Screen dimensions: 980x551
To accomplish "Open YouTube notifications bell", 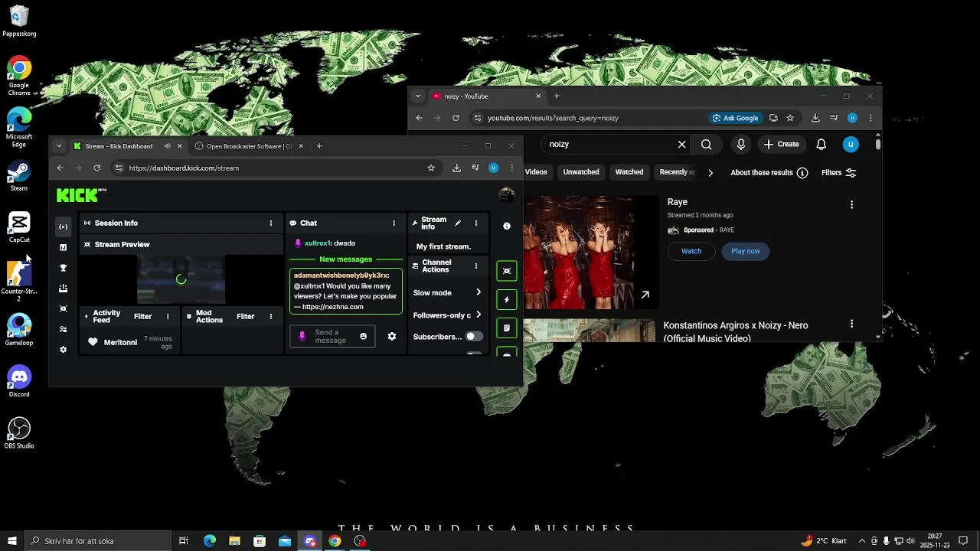I will [821, 144].
